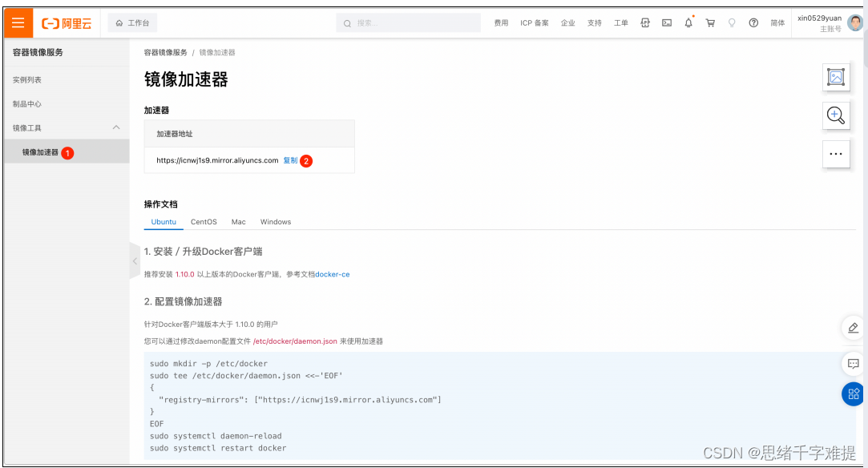Viewport: 868px width, 468px height.
Task: Click 'sudo systemctl restart docker' line
Action: pyautogui.click(x=218, y=448)
